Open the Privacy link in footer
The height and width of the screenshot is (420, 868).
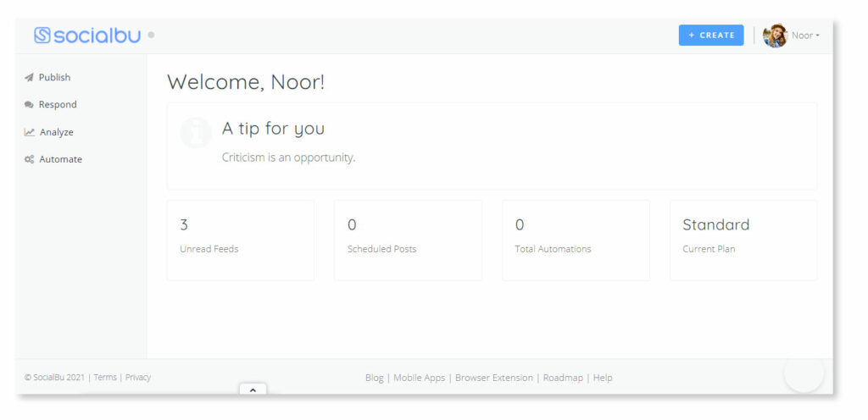138,378
